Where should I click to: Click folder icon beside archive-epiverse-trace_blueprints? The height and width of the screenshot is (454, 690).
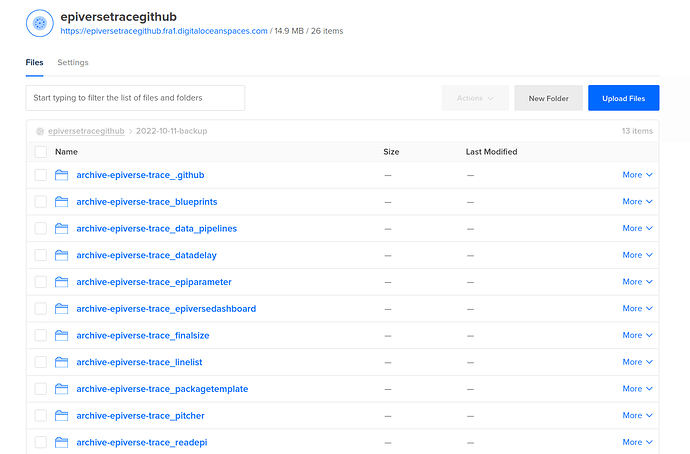62,202
